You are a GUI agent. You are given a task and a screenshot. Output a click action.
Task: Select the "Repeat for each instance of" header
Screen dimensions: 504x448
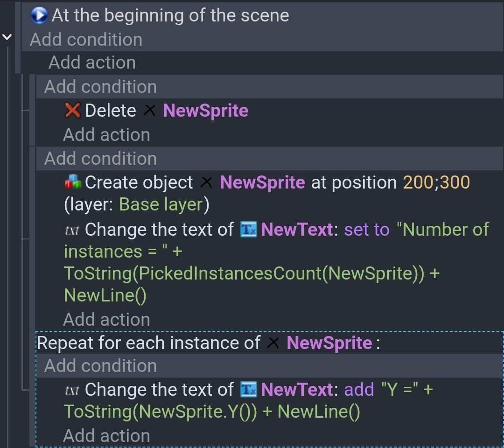pyautogui.click(x=148, y=343)
